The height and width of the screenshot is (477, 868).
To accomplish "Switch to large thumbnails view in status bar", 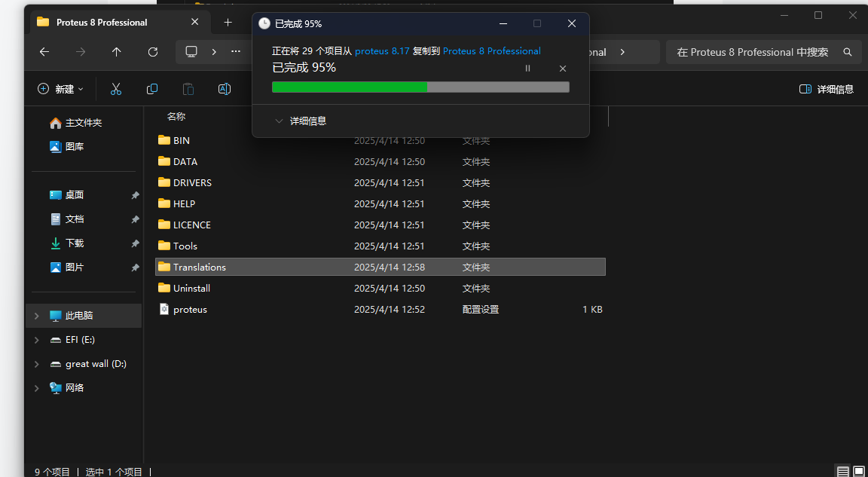I will 859,472.
